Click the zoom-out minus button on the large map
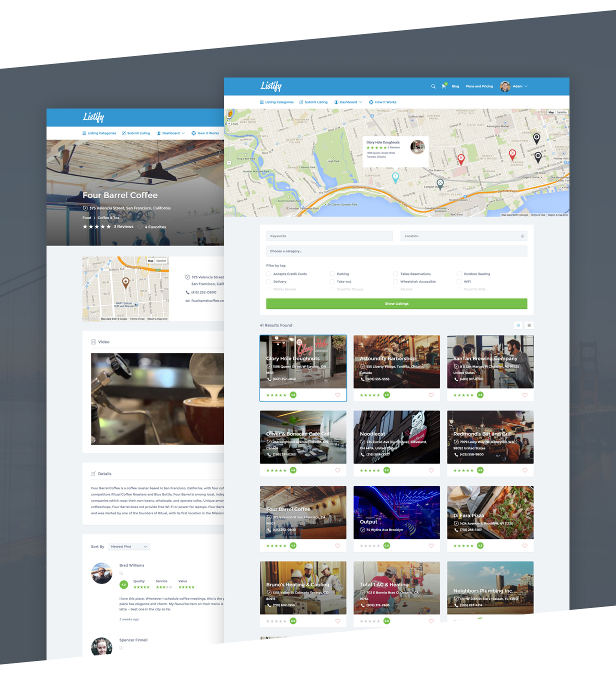616x675 pixels. pyautogui.click(x=229, y=163)
